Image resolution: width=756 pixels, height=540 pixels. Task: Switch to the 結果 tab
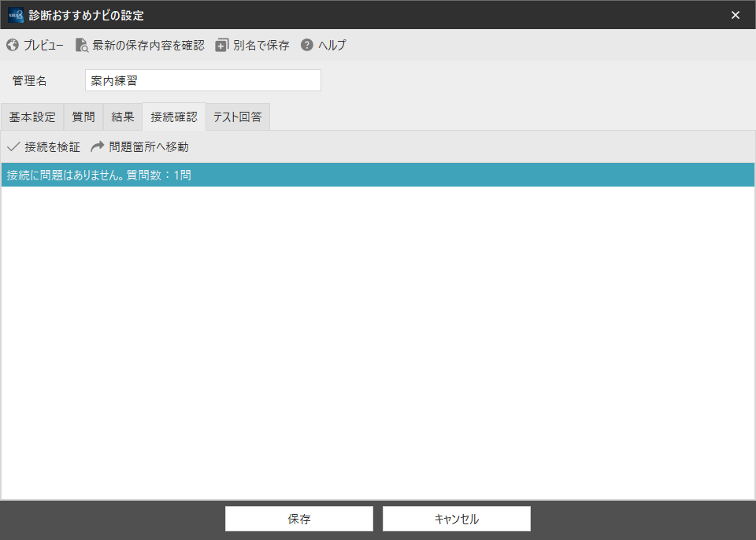pyautogui.click(x=123, y=117)
